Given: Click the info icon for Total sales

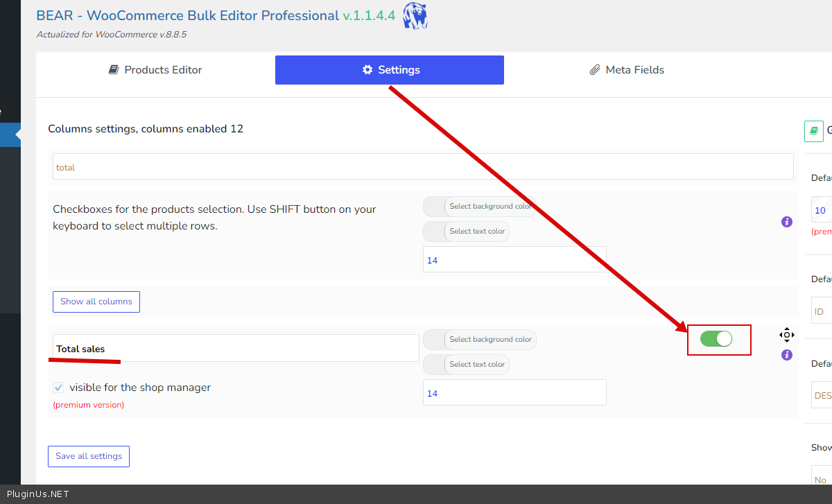Looking at the screenshot, I should click(x=786, y=355).
